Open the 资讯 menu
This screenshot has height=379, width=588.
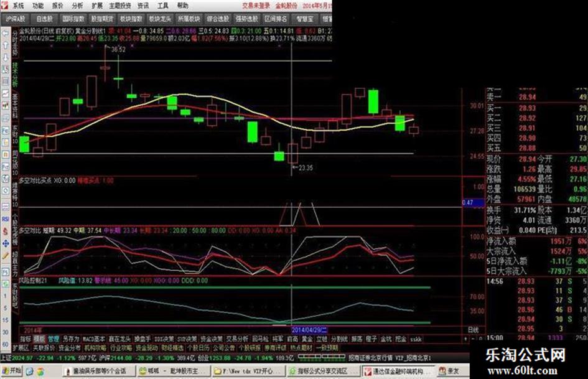(x=143, y=6)
